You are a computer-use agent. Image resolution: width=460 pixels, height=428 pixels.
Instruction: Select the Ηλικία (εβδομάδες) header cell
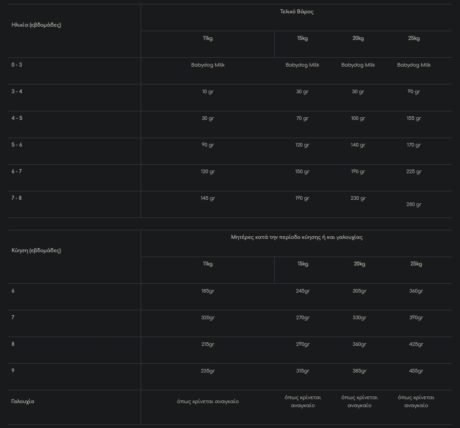pyautogui.click(x=36, y=25)
